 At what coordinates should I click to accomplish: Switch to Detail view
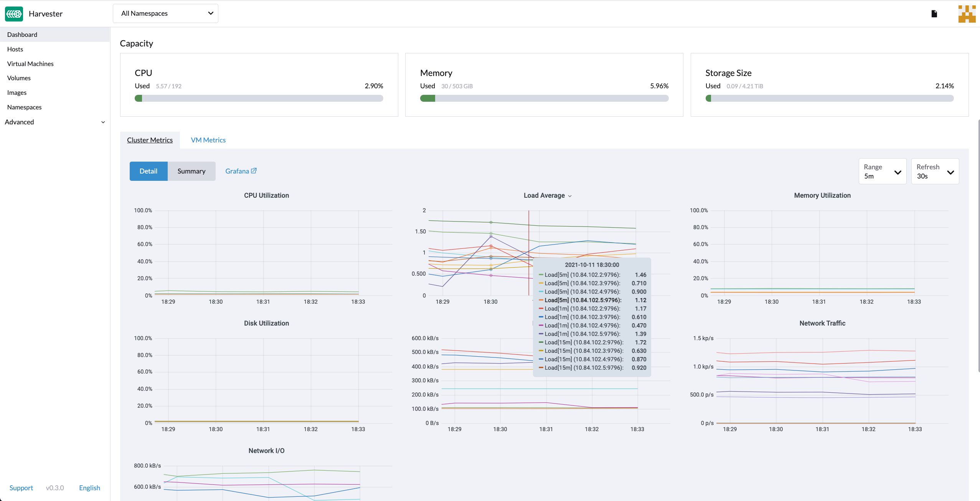click(x=148, y=171)
